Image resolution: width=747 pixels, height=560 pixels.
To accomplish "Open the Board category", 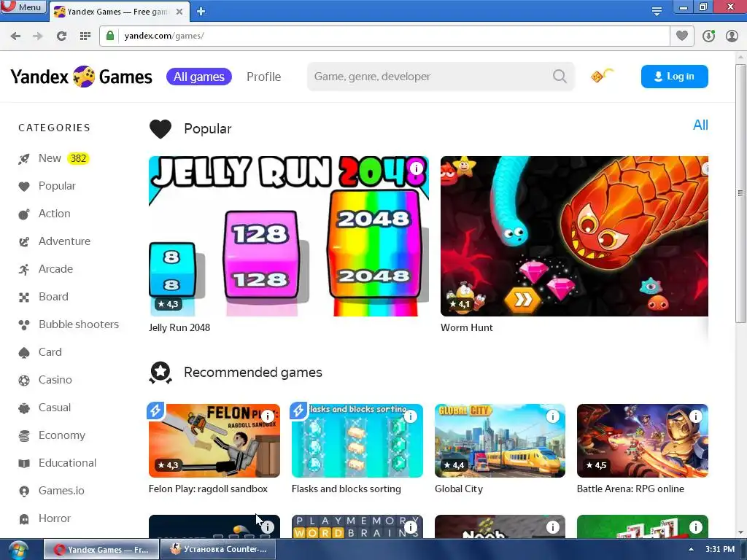I will [43, 297].
